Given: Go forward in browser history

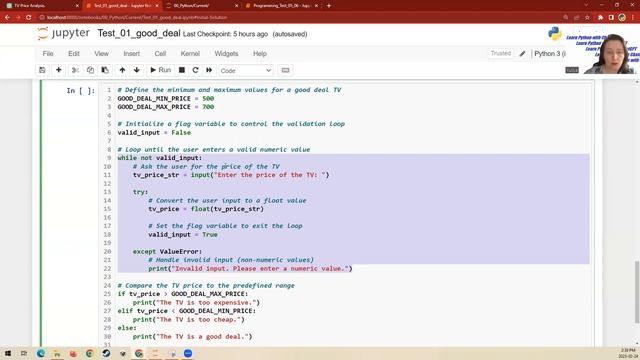Looking at the screenshot, I should click(18, 17).
